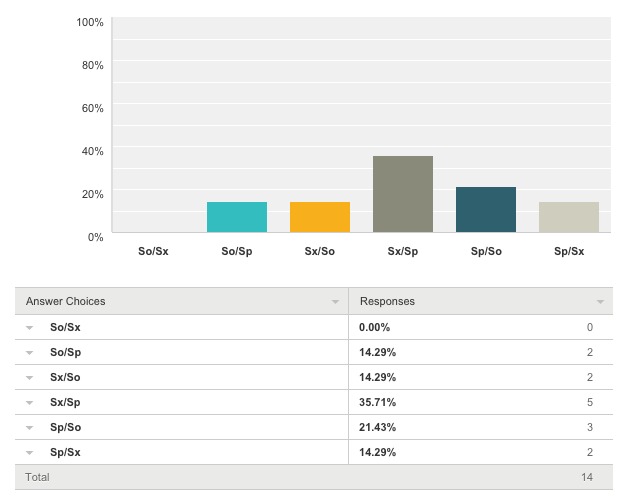Image resolution: width=628 pixels, height=498 pixels.
Task: Open the Responses column sort dropdown
Action: 600,302
